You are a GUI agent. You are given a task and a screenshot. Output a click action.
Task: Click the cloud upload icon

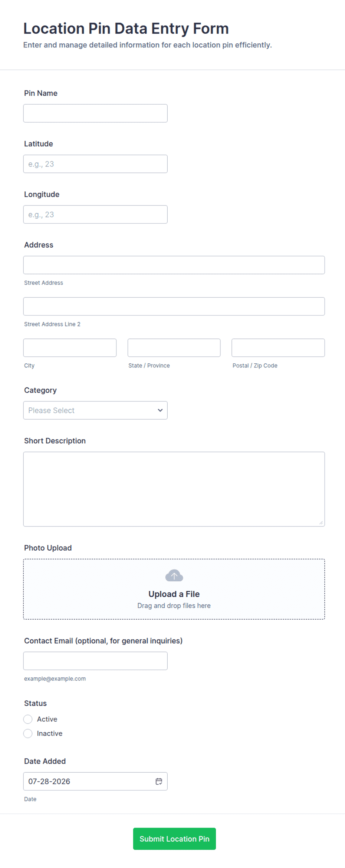click(174, 575)
